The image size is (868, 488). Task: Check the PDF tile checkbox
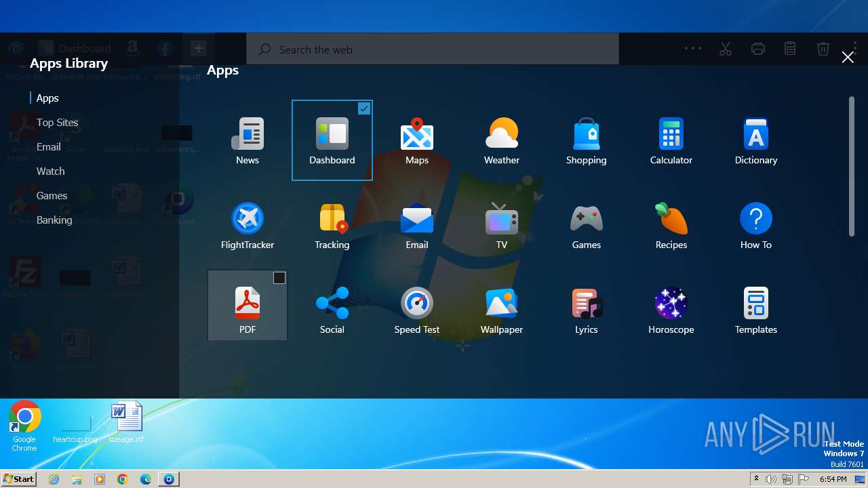(x=279, y=278)
